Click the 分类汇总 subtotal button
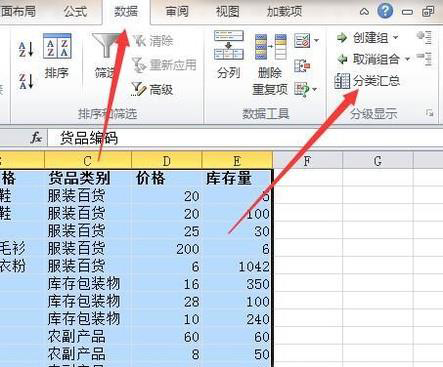 [x=367, y=81]
